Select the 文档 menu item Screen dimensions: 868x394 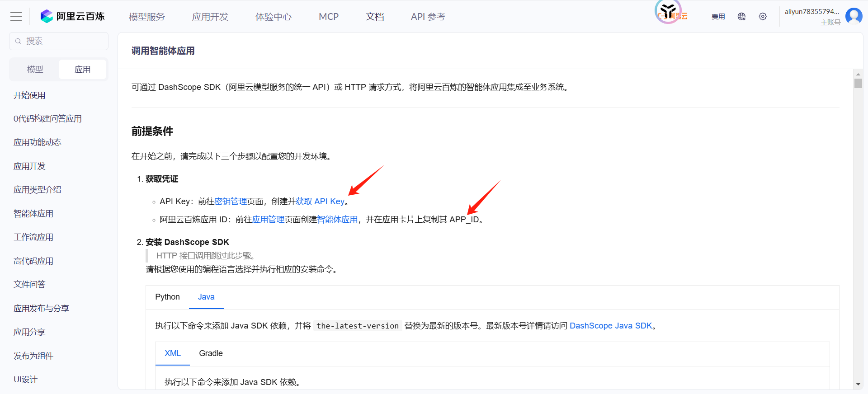375,17
